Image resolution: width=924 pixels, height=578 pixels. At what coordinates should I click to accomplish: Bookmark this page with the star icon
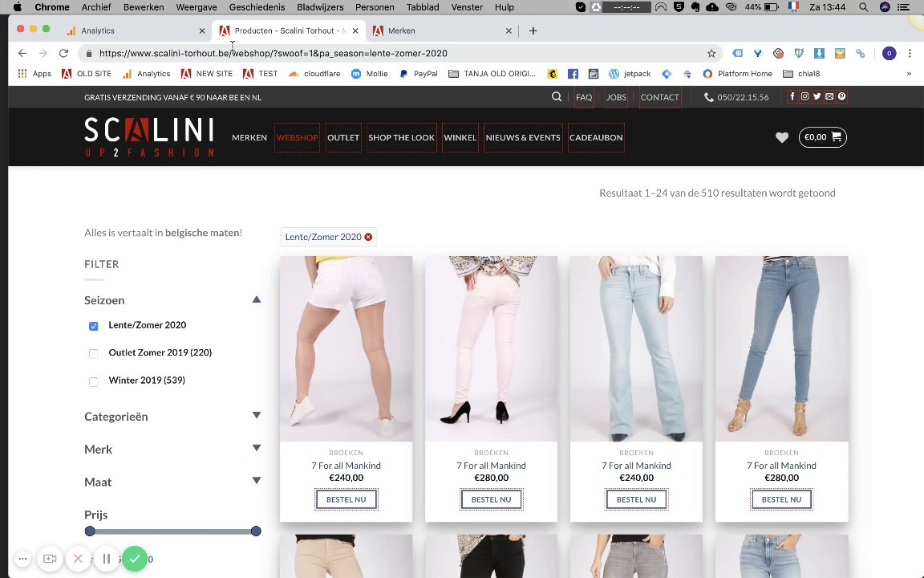tap(711, 53)
